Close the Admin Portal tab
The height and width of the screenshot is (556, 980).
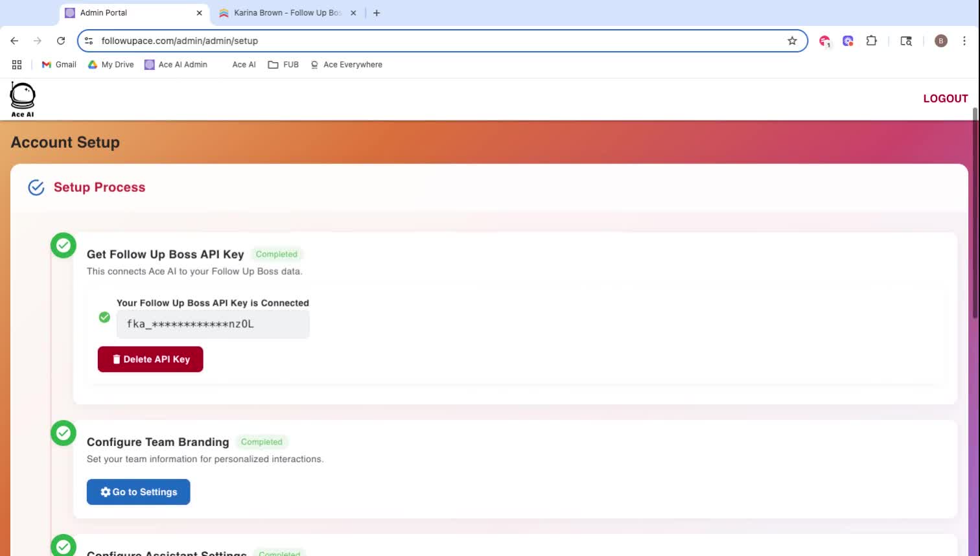point(199,13)
